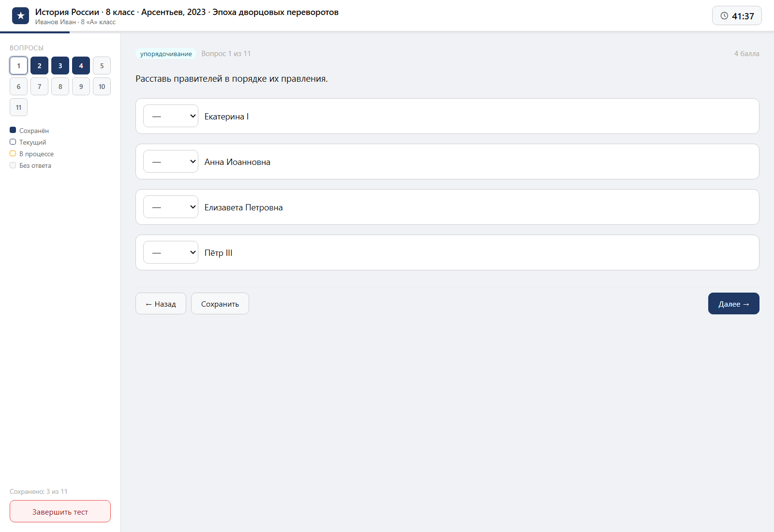Click the В процессе legend marker
The image size is (774, 532).
(x=13, y=153)
